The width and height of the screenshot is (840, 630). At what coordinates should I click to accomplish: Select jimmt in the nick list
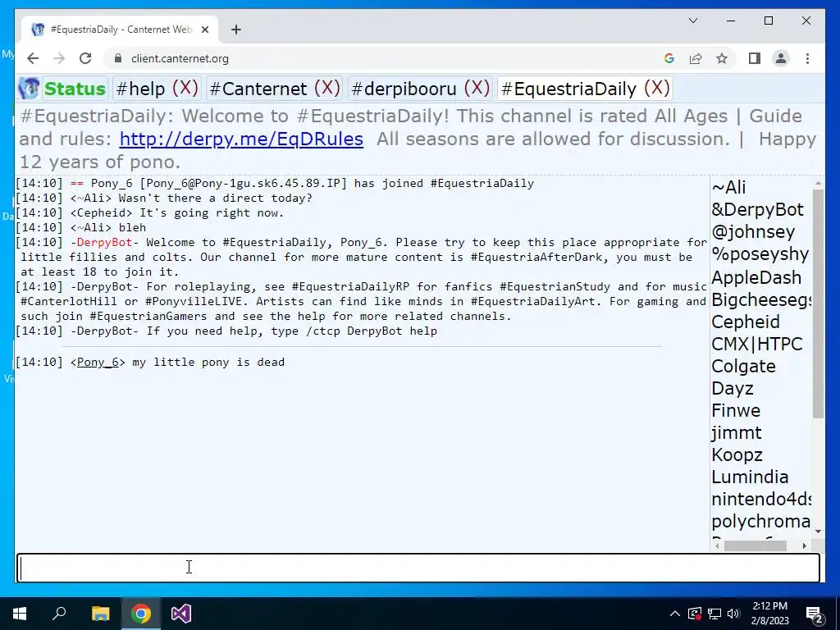[x=737, y=433]
